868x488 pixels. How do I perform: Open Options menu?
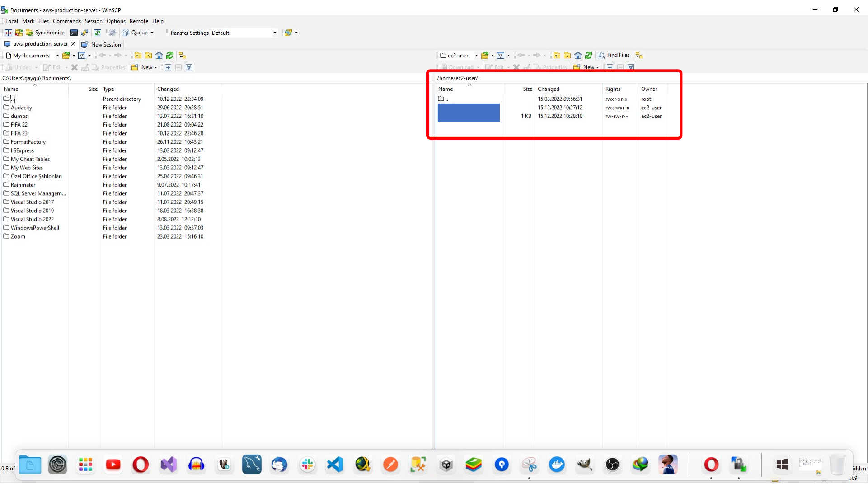(x=116, y=21)
